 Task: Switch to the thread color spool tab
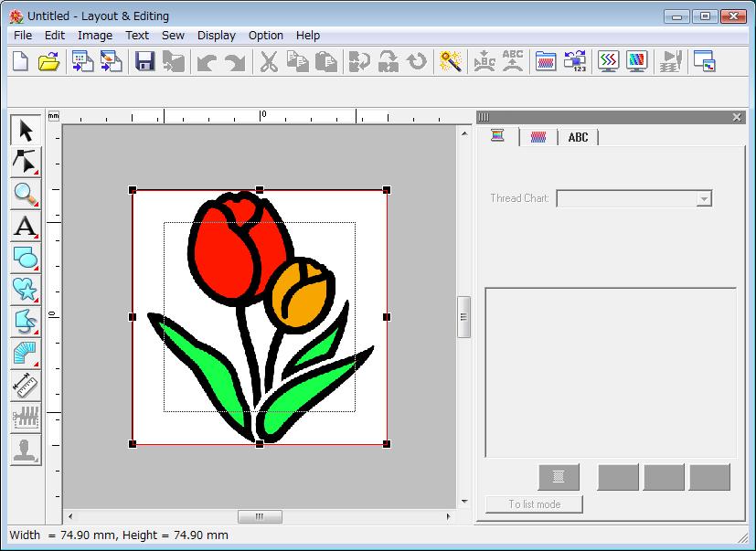pos(497,136)
